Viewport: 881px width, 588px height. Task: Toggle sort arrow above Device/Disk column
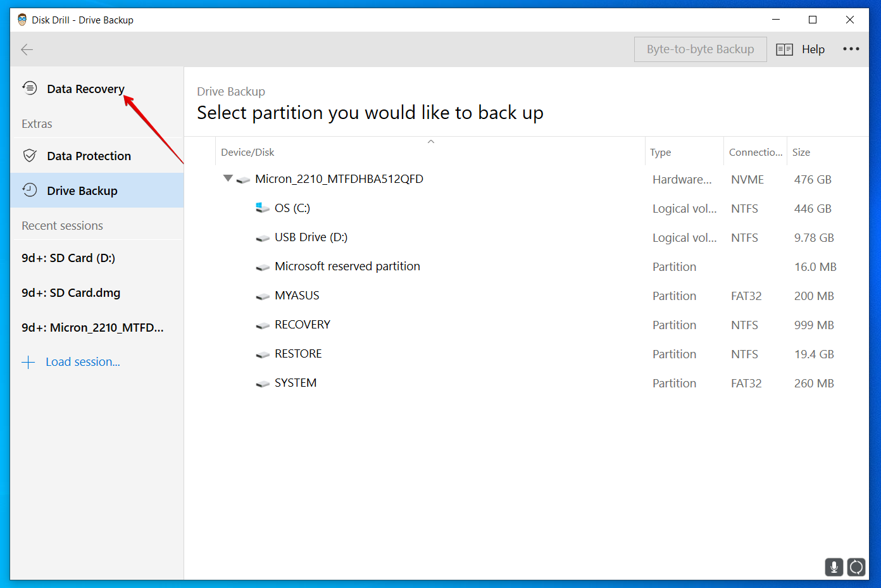431,141
